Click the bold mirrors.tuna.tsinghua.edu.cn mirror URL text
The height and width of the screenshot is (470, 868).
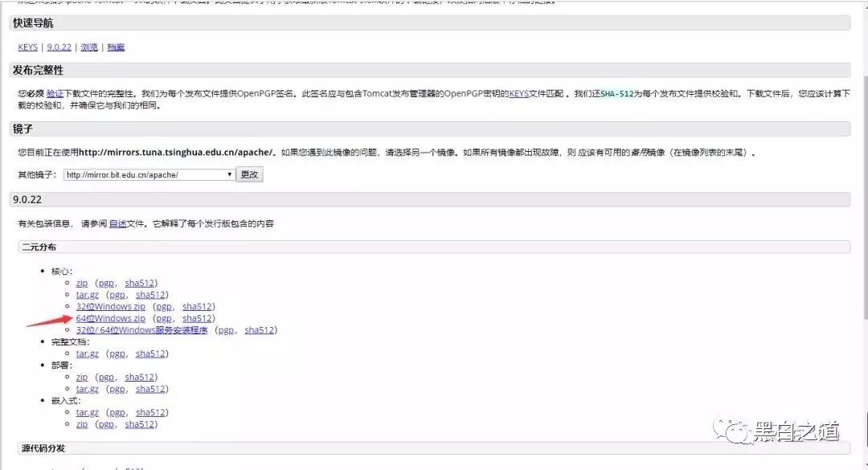click(x=176, y=152)
